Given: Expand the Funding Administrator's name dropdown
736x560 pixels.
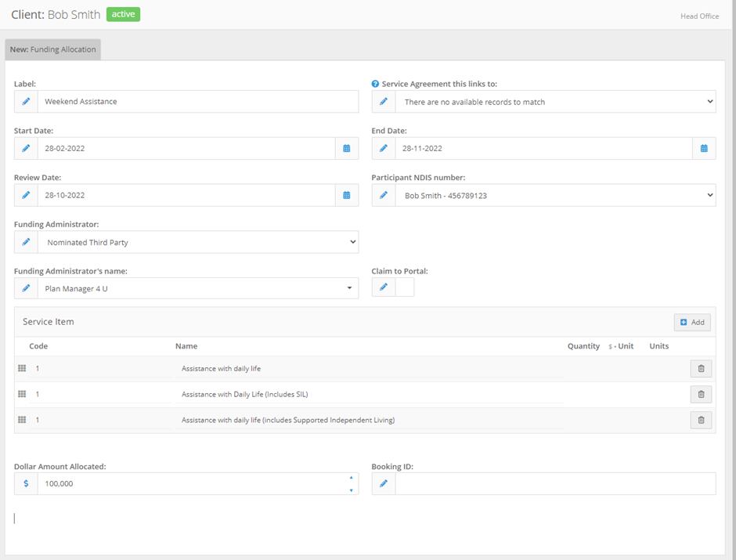Looking at the screenshot, I should click(x=198, y=289).
